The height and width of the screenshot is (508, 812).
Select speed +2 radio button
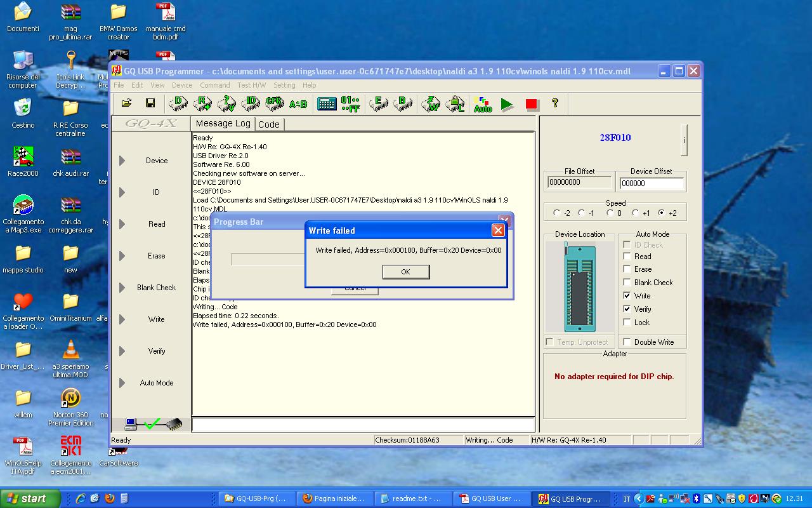click(662, 213)
